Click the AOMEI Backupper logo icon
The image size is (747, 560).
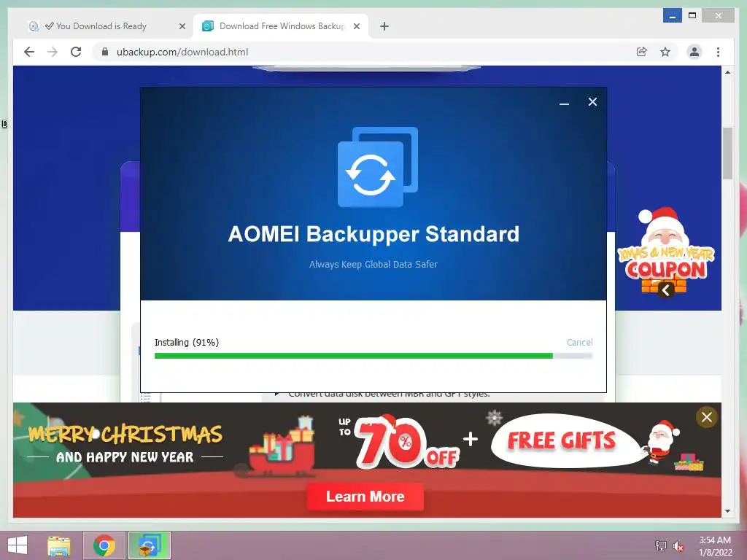pos(377,167)
